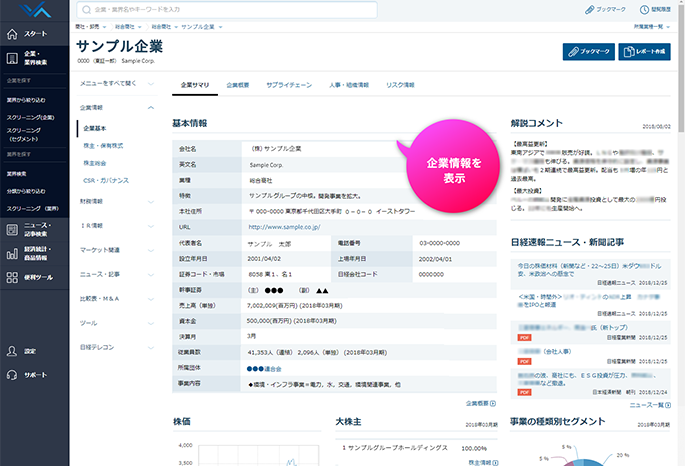Open http://www.sample.co.jp/ link
This screenshot has width=685, height=466.
[x=284, y=227]
